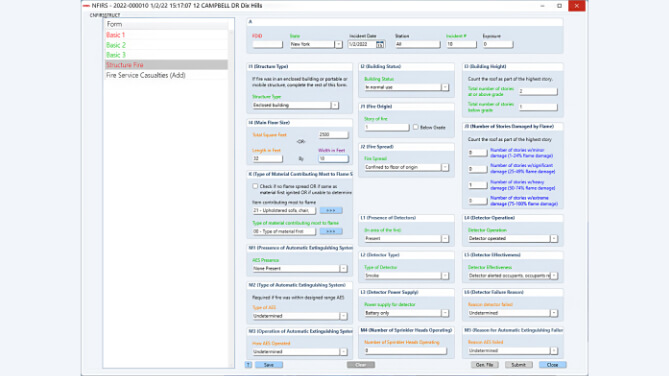This screenshot has width=669, height=376.
Task: Click the FDID input field
Action: pyautogui.click(x=267, y=44)
